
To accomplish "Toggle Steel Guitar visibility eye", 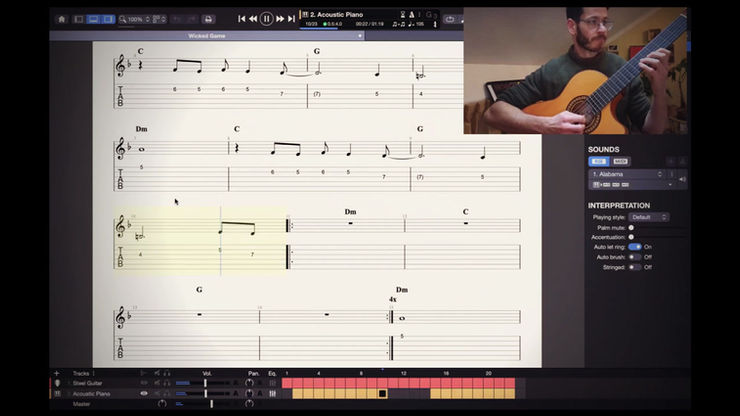I will coord(144,383).
